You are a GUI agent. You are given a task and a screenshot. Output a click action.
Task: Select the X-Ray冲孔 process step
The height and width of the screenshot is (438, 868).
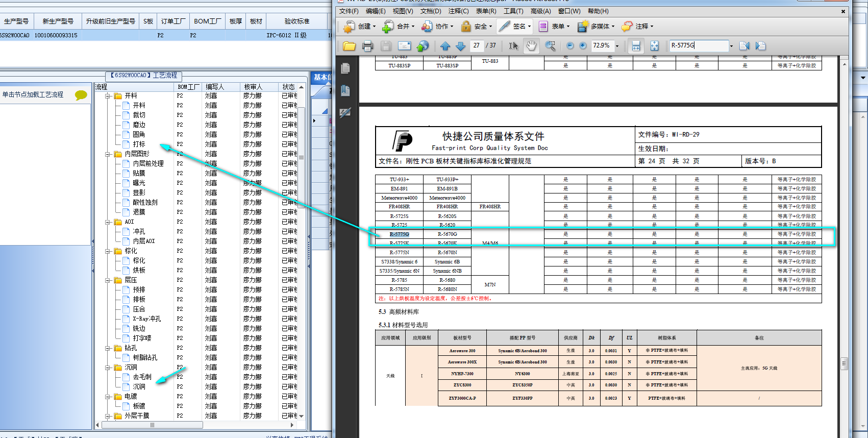pyautogui.click(x=146, y=319)
